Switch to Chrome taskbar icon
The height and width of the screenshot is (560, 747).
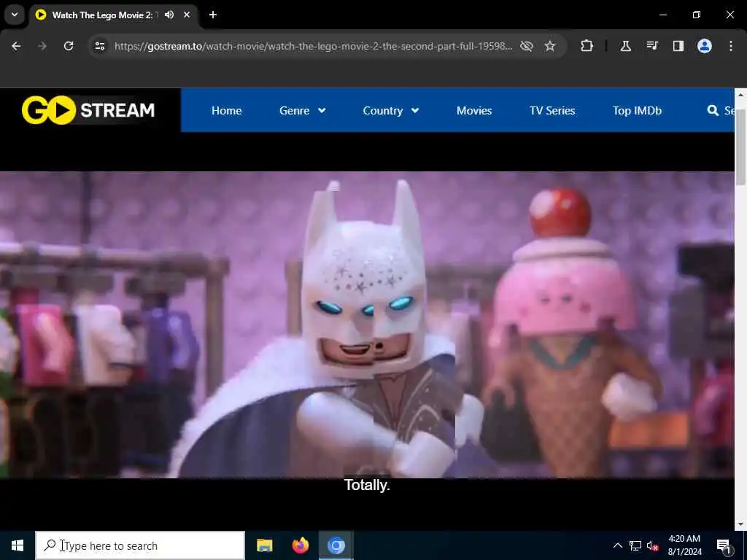[336, 545]
